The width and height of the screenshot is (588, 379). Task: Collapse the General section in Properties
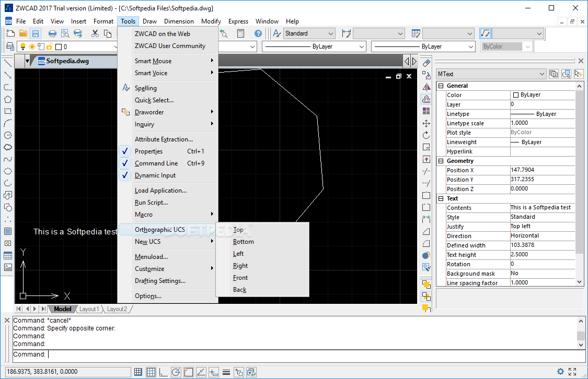441,86
